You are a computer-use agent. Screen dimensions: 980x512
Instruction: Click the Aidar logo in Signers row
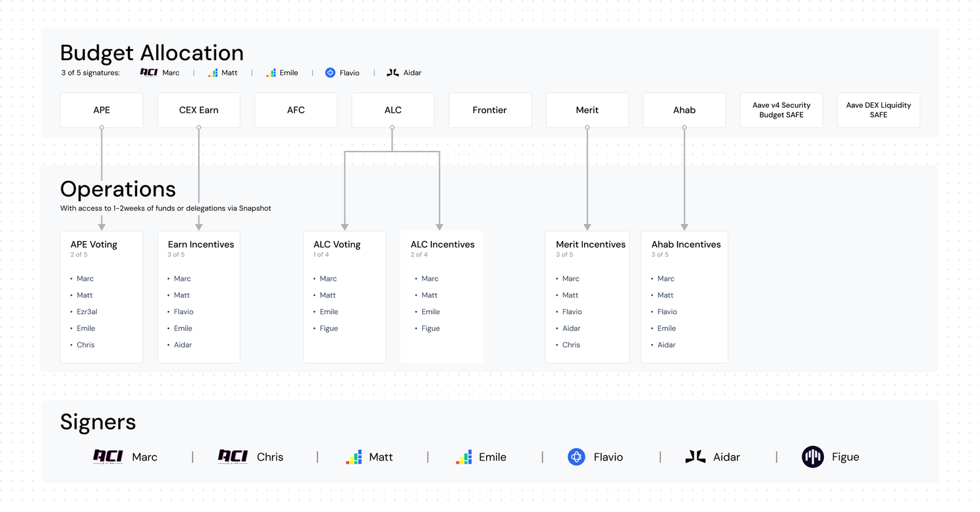click(695, 456)
